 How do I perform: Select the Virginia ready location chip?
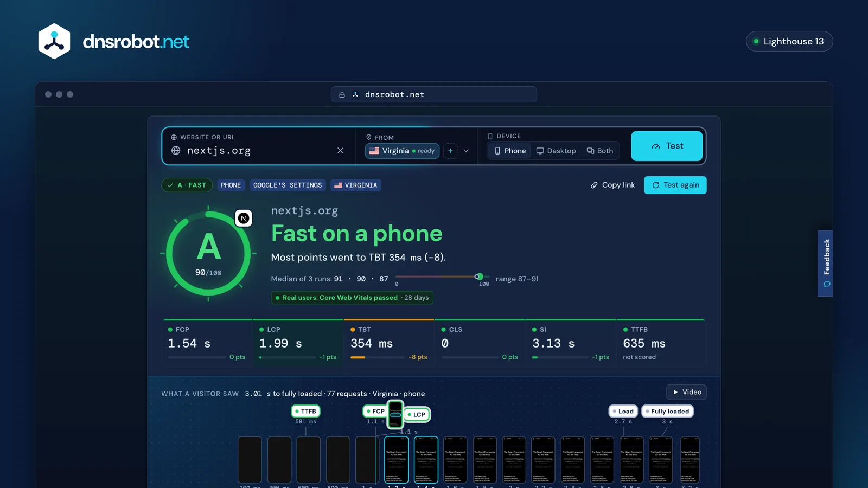(402, 151)
